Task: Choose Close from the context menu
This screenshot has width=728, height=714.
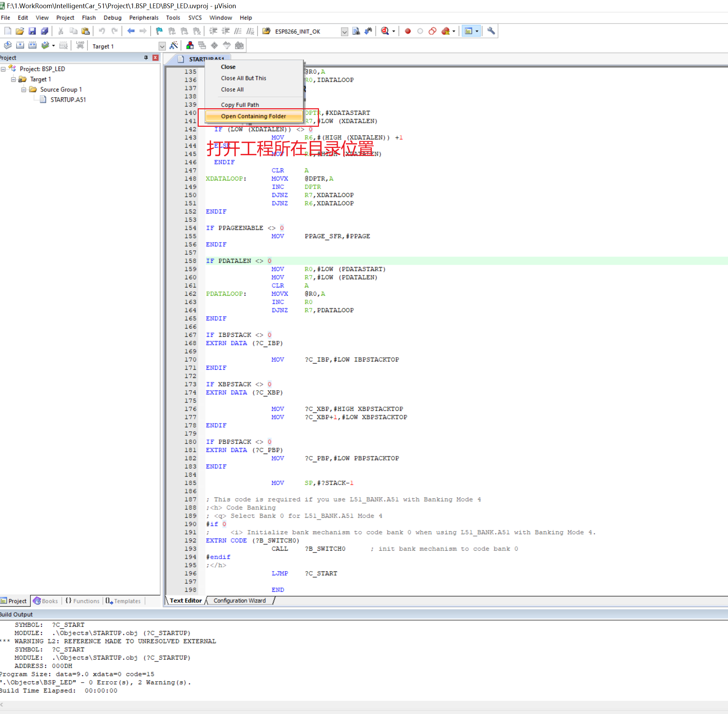Action: pos(254,67)
